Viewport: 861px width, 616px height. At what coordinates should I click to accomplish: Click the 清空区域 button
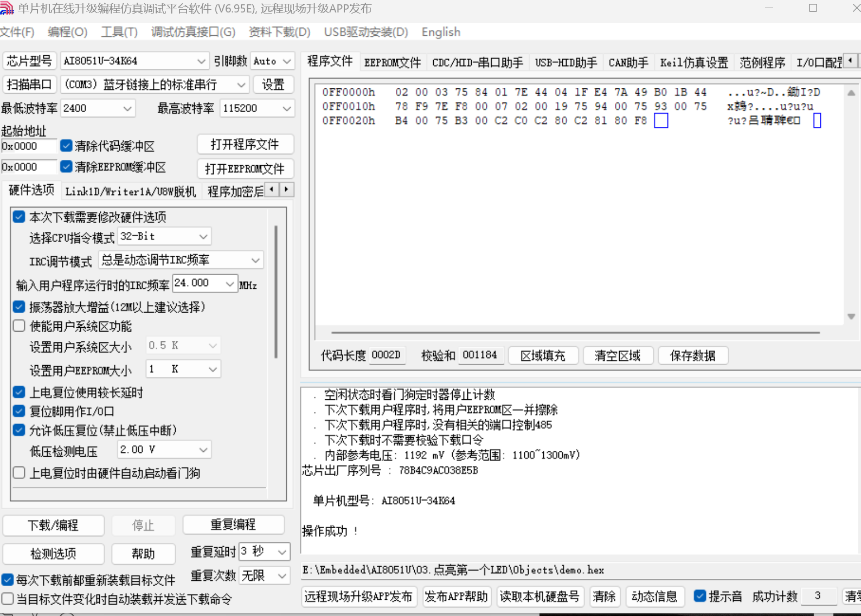pyautogui.click(x=618, y=356)
